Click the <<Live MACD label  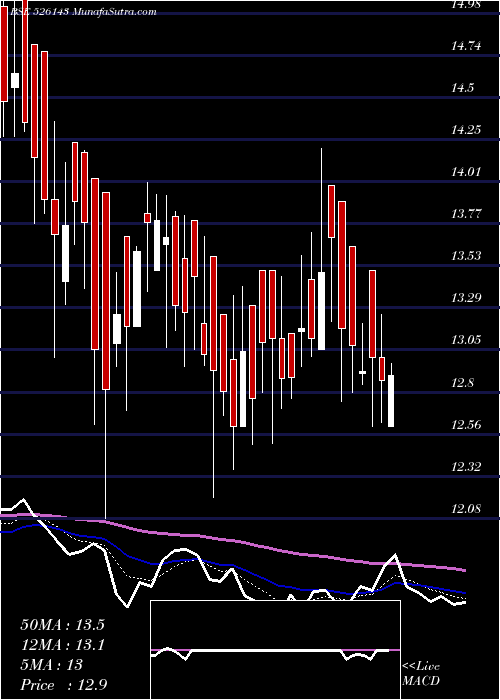[x=421, y=674]
